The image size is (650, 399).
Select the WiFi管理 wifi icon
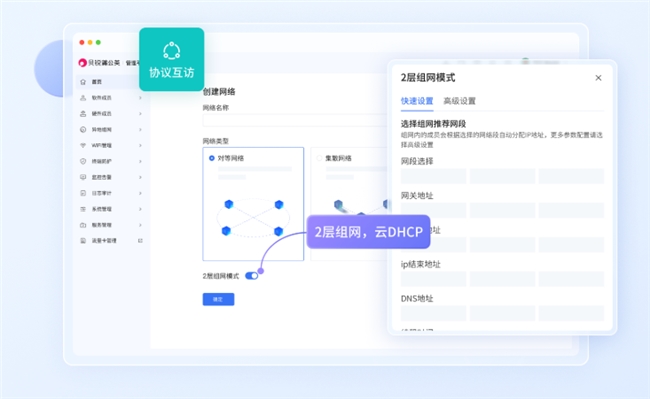tap(83, 145)
